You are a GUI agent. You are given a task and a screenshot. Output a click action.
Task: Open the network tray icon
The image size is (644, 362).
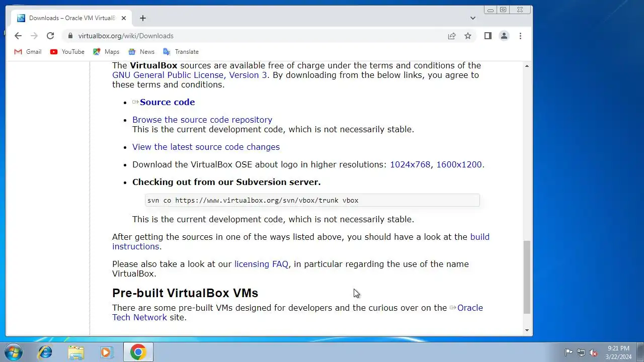[x=581, y=352]
